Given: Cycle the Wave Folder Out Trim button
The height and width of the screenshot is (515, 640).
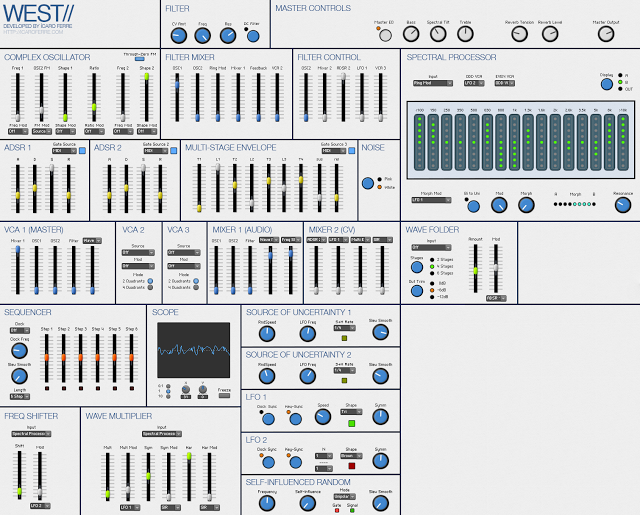Looking at the screenshot, I should tap(416, 291).
